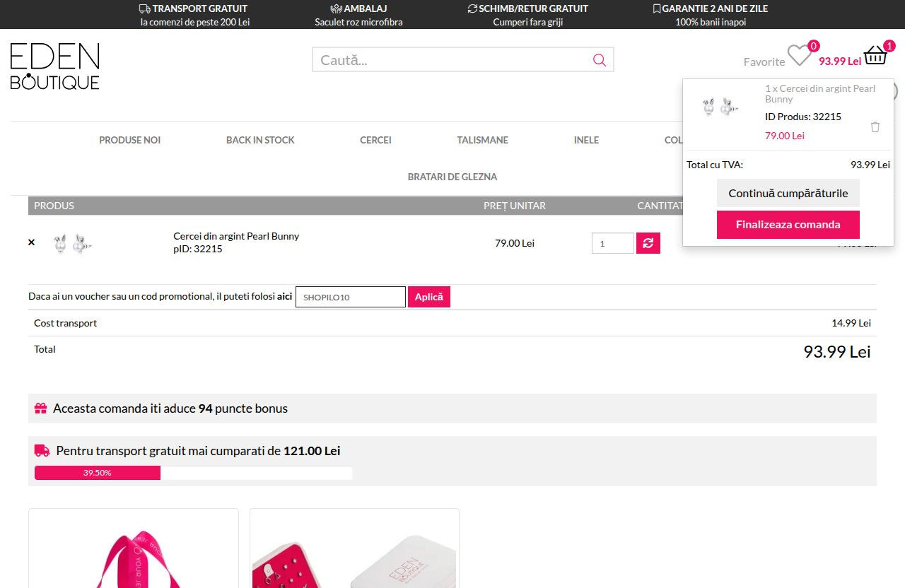Click 'ID Produs: 32215' in mini-cart
Image resolution: width=905 pixels, height=588 pixels.
tap(803, 117)
